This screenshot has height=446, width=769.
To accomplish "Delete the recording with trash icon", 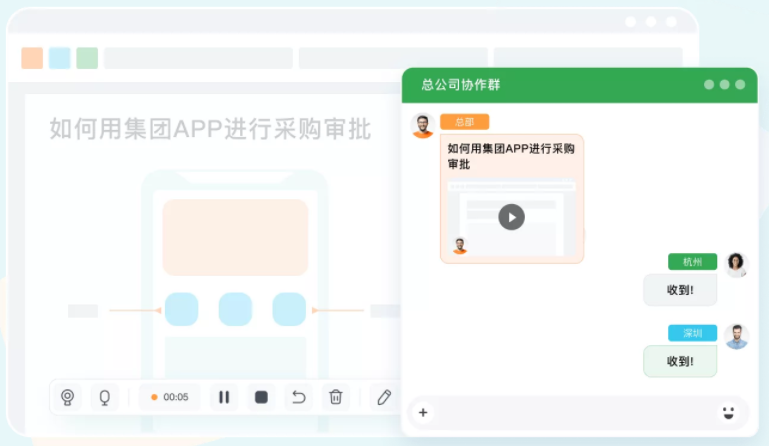I will pos(335,397).
